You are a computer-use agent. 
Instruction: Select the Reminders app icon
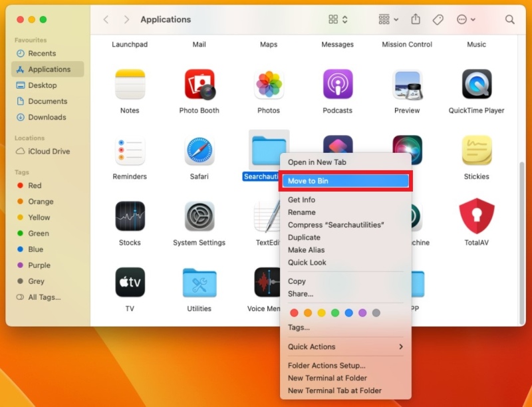click(x=130, y=150)
